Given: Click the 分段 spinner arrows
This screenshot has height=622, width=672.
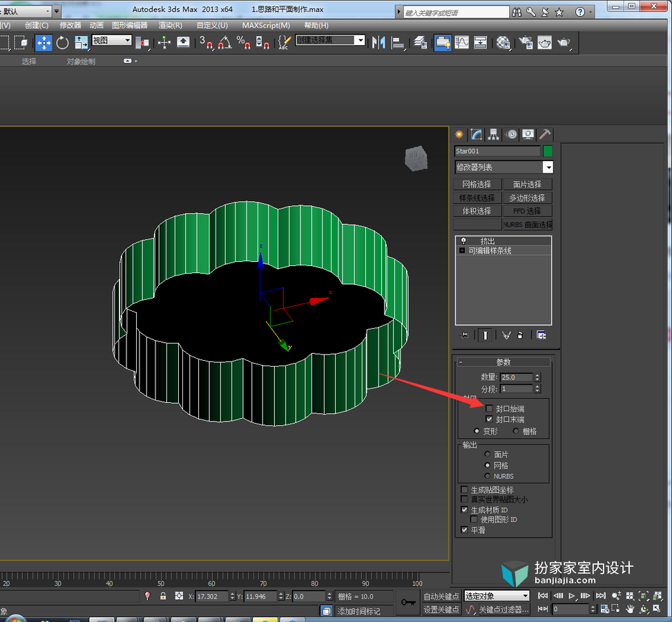Looking at the screenshot, I should pos(537,388).
